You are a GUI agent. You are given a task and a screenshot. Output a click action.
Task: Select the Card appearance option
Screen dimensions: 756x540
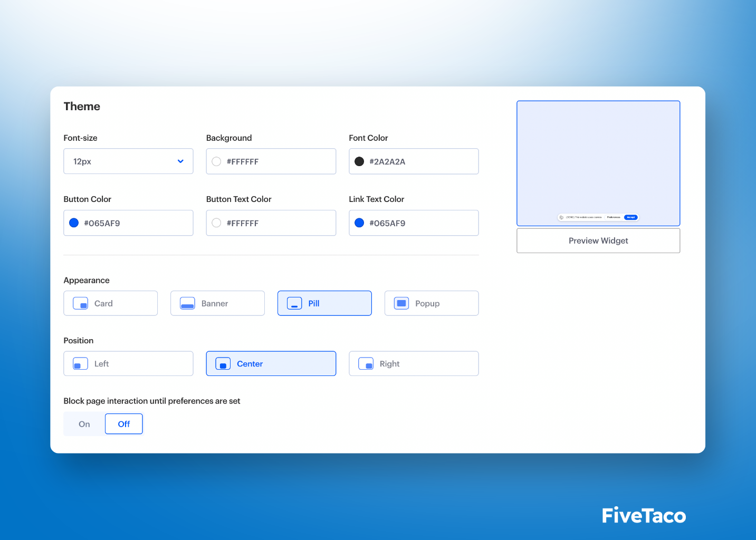110,303
